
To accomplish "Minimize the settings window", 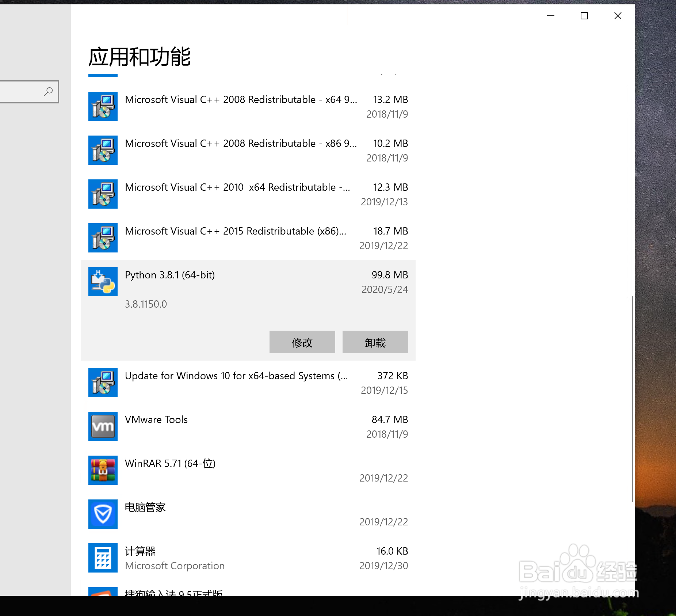I will point(551,16).
